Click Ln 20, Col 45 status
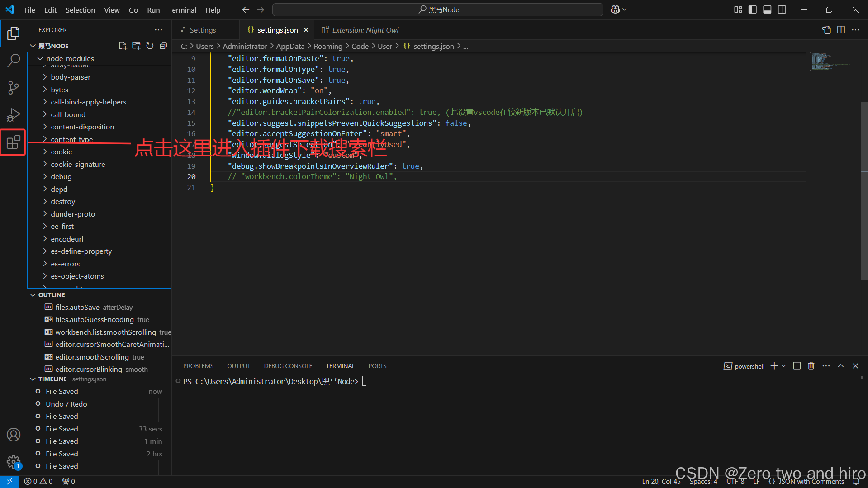Image resolution: width=868 pixels, height=488 pixels. click(x=661, y=481)
